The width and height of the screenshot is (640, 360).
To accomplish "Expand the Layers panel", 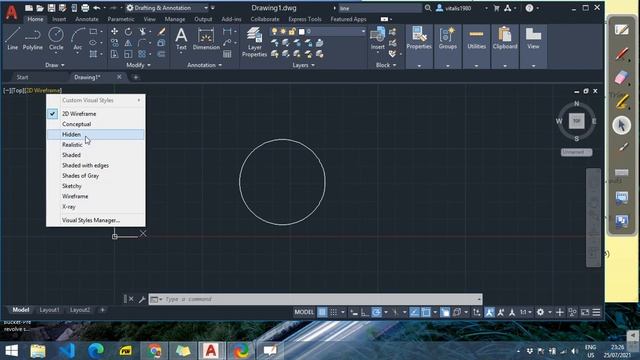I will tap(304, 65).
